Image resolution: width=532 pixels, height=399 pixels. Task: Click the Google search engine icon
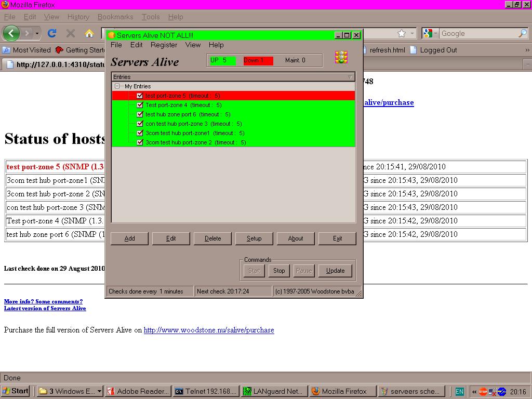pos(429,33)
